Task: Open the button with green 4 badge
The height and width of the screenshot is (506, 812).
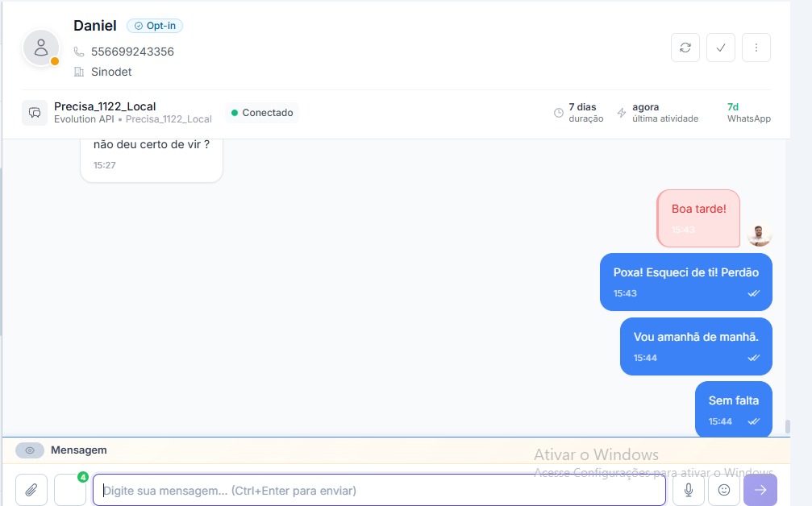Action: click(x=70, y=490)
